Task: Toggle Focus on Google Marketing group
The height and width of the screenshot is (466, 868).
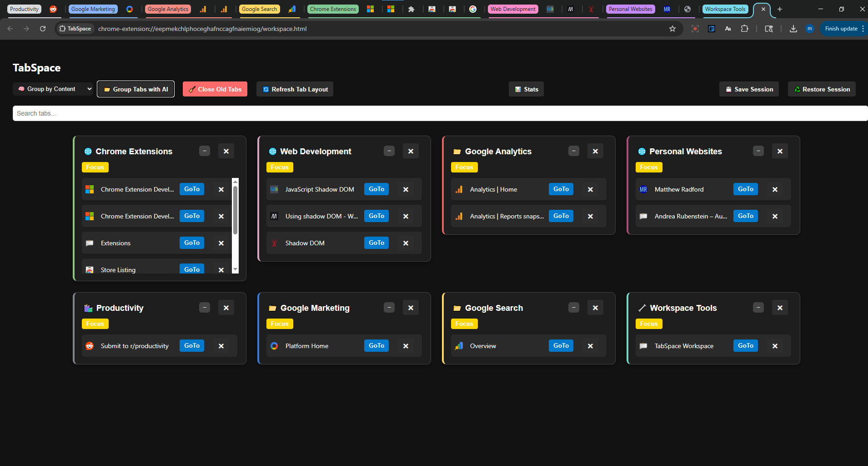Action: pos(280,324)
